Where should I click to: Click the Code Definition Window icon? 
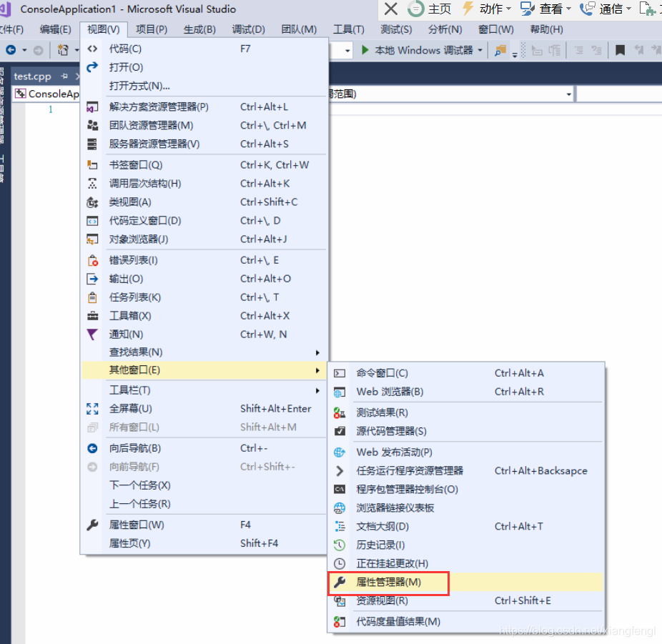(x=92, y=221)
